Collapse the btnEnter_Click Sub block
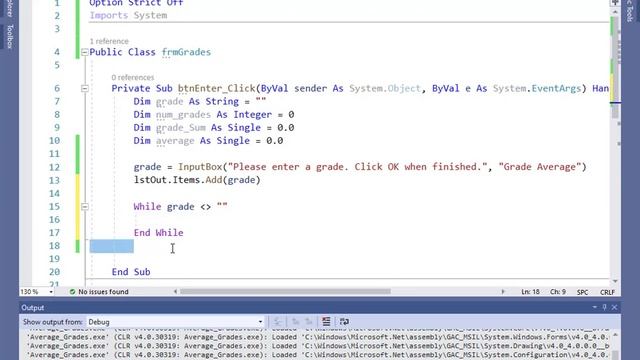 point(84,89)
